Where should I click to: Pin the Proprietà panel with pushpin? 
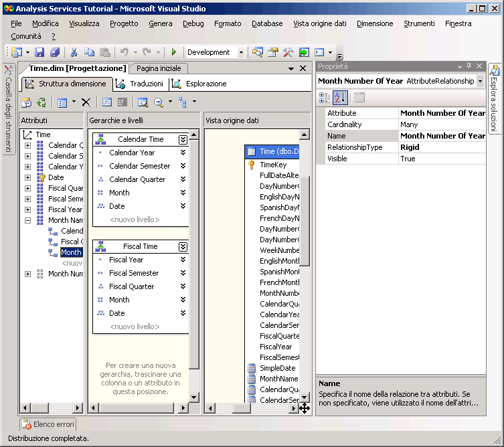469,66
